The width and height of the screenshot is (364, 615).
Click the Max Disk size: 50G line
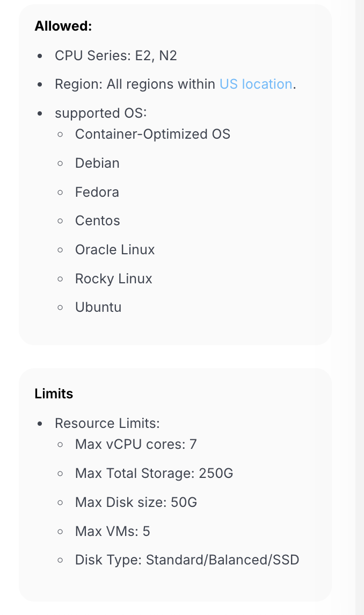[136, 502]
